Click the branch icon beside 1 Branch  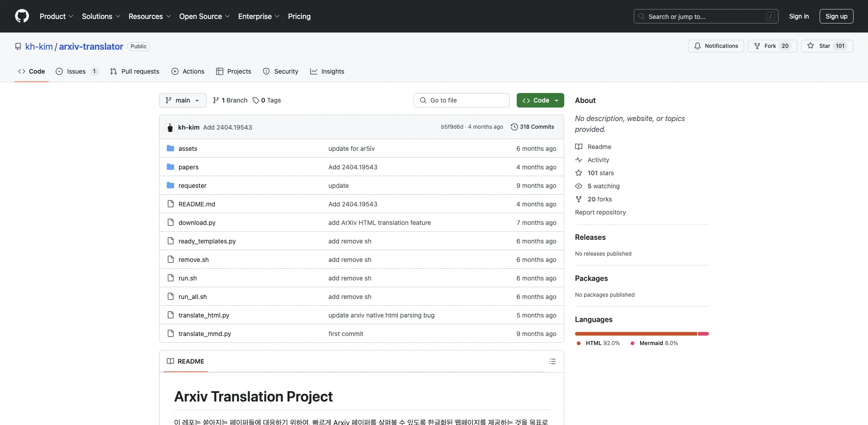click(x=216, y=100)
